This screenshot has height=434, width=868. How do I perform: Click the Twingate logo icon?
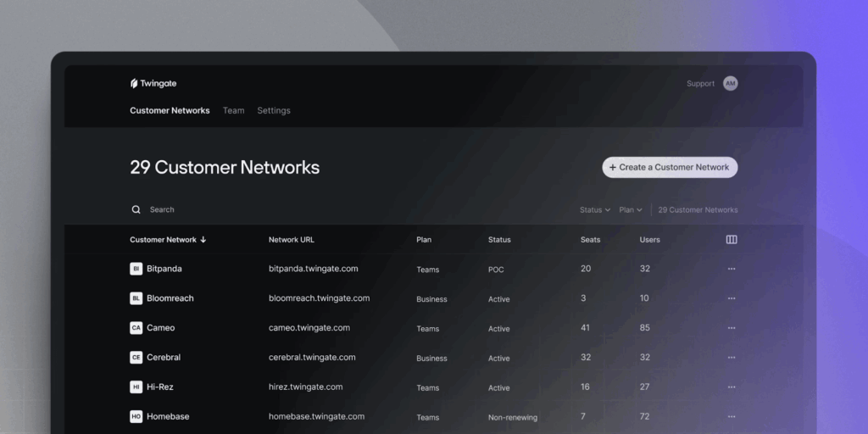pyautogui.click(x=134, y=84)
